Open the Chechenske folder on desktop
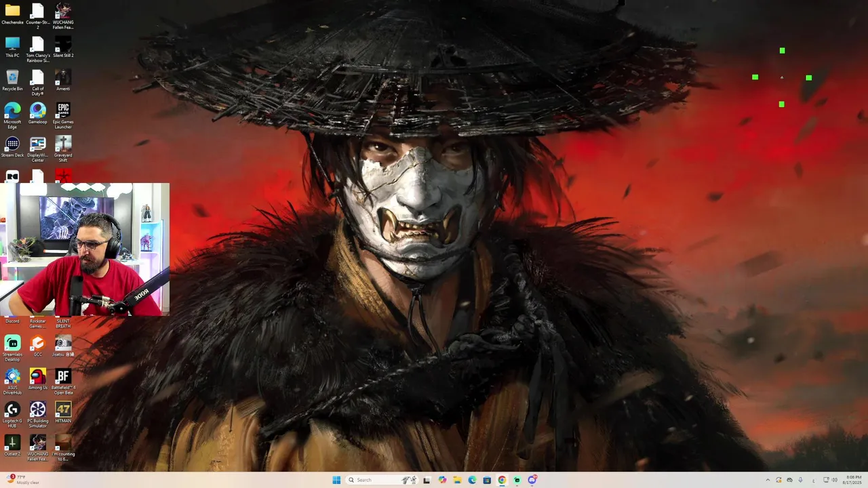 coord(12,14)
